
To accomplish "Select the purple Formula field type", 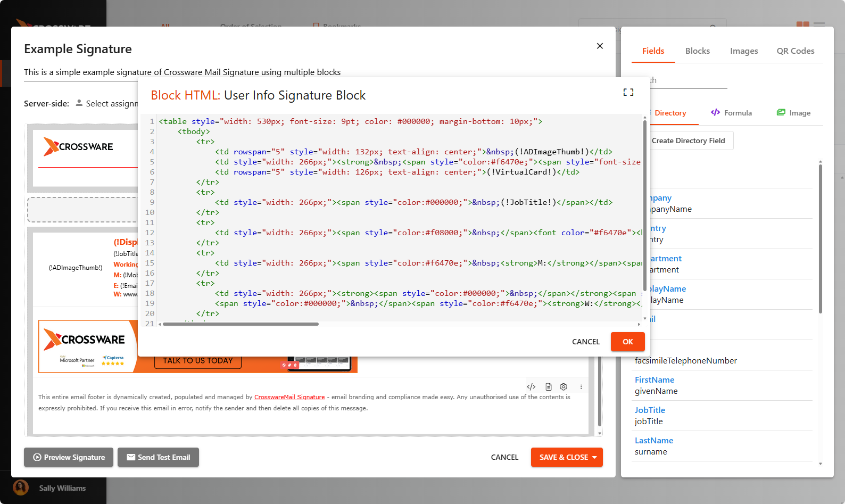I will 731,113.
